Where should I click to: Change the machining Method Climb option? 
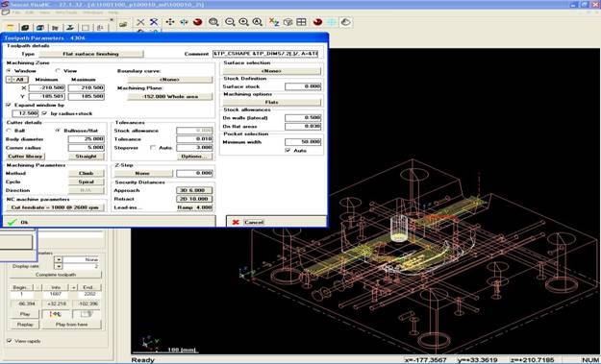coord(87,174)
